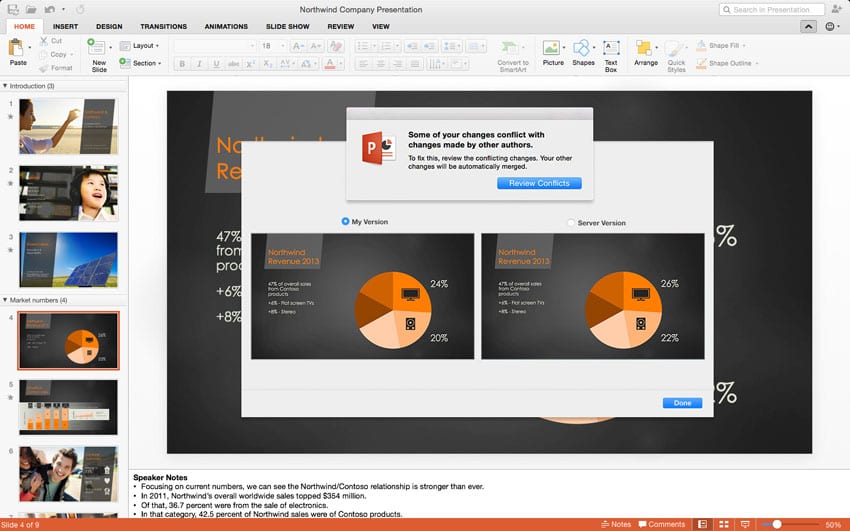Select the Server Version radio button
This screenshot has height=531, width=850.
coord(571,223)
